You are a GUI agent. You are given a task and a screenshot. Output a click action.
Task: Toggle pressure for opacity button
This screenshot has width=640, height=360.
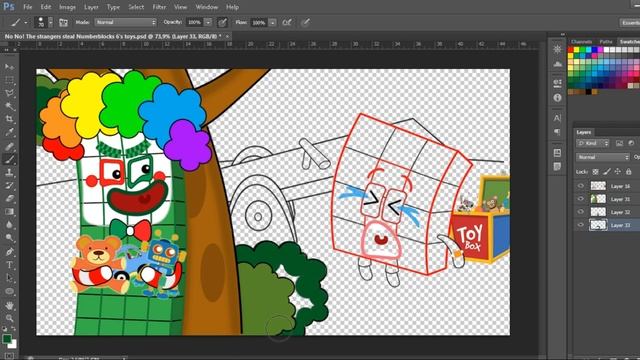[x=222, y=22]
